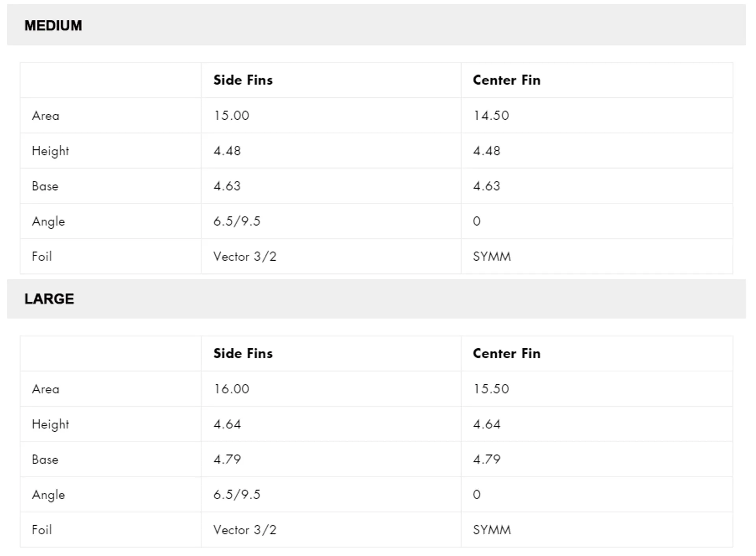
Task: Click the Large side fins area value 16.00
Action: coord(231,389)
